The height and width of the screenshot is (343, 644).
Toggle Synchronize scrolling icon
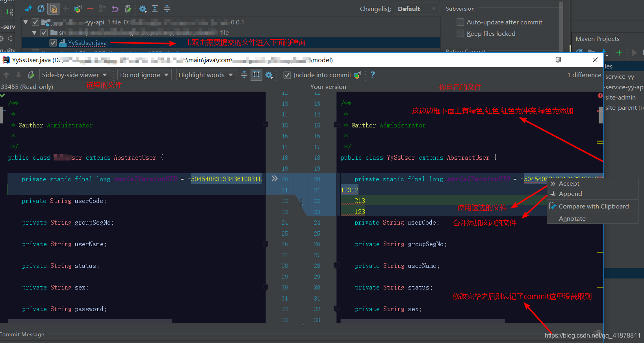coord(256,75)
